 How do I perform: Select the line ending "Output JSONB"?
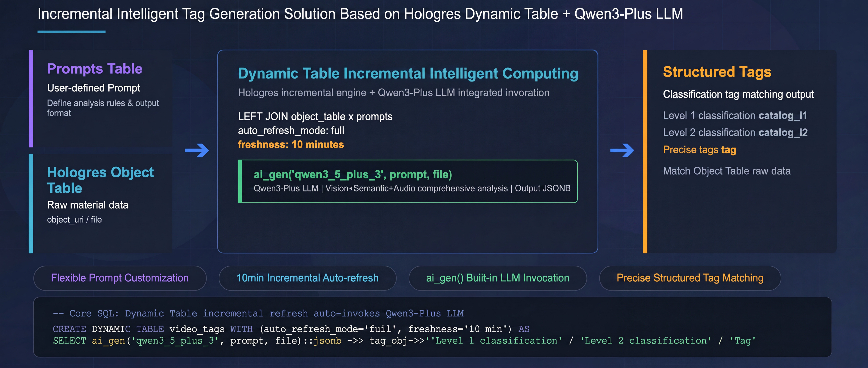point(412,188)
